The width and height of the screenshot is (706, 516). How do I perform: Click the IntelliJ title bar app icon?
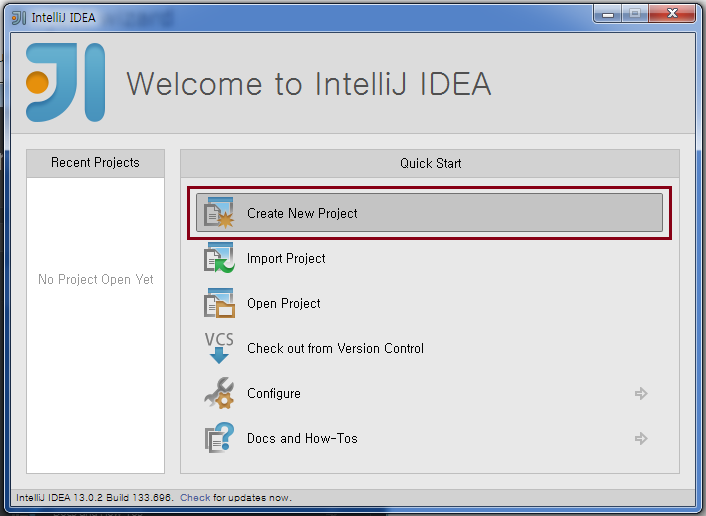click(x=19, y=18)
